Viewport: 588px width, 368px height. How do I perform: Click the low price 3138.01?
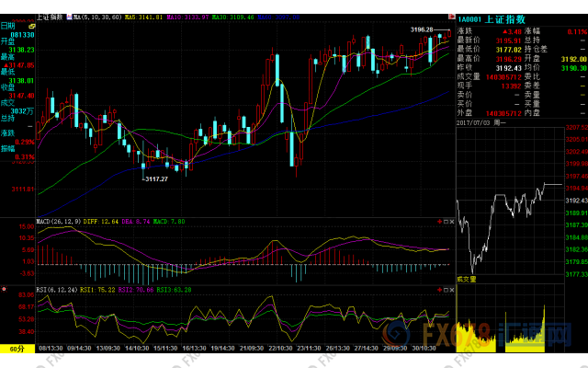tap(22, 81)
